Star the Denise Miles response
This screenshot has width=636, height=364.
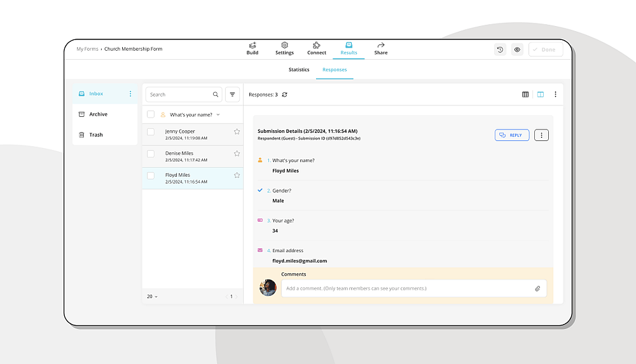click(237, 154)
